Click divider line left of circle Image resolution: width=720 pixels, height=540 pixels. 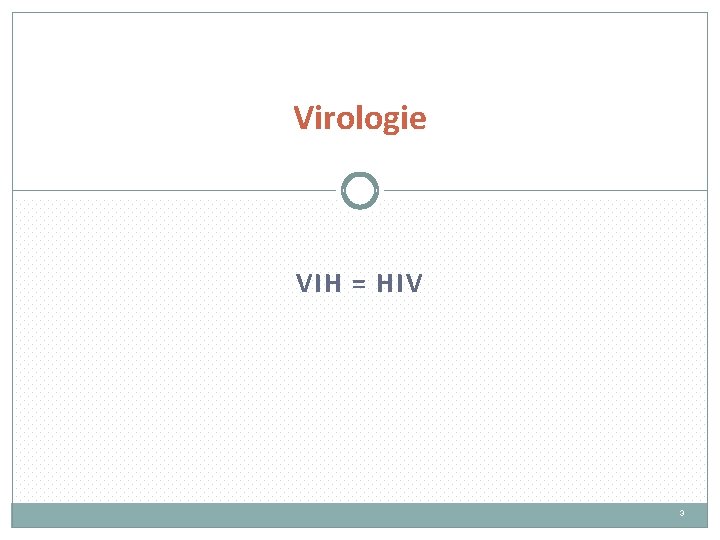(x=170, y=190)
